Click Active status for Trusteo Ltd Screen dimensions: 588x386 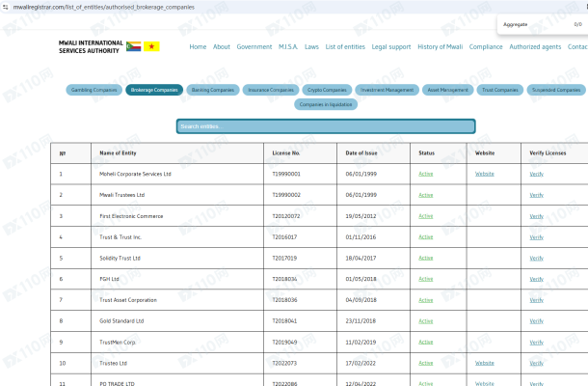pos(426,363)
